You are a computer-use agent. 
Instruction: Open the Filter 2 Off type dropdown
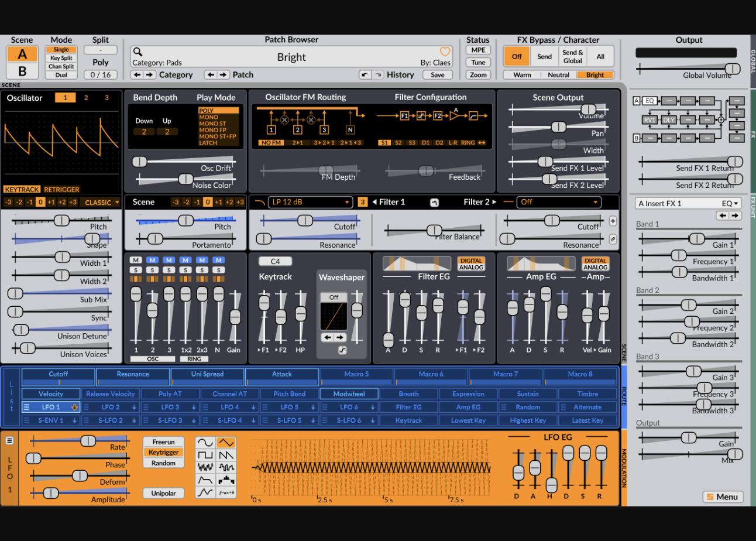[559, 202]
